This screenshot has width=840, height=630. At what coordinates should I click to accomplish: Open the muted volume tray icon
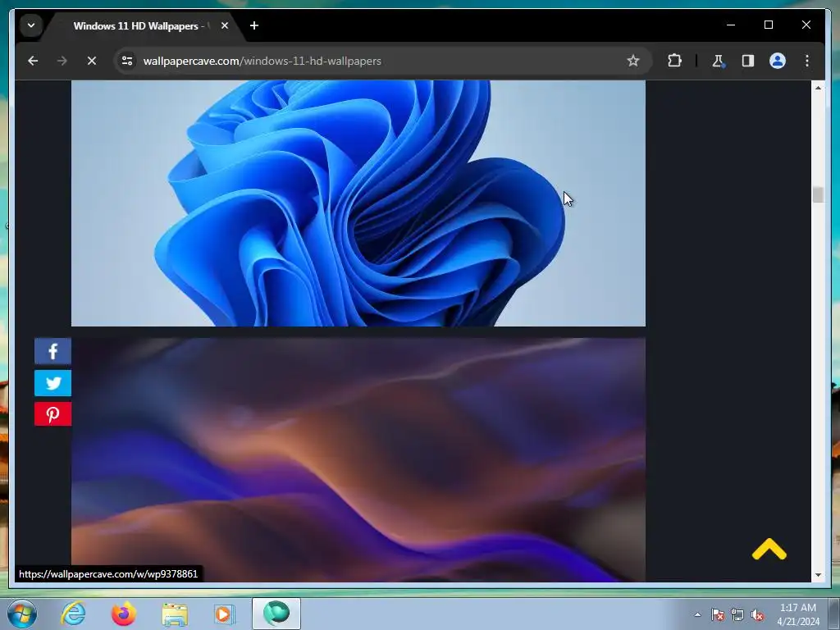pyautogui.click(x=757, y=614)
